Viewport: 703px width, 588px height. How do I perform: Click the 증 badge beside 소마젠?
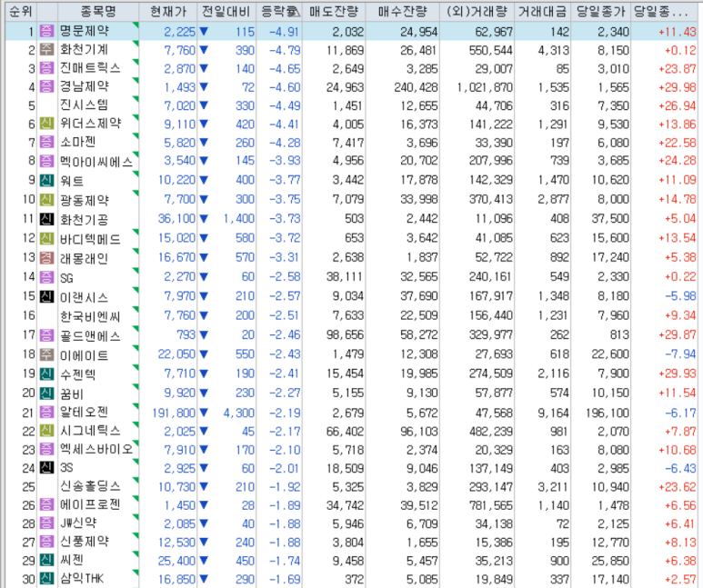coord(46,142)
